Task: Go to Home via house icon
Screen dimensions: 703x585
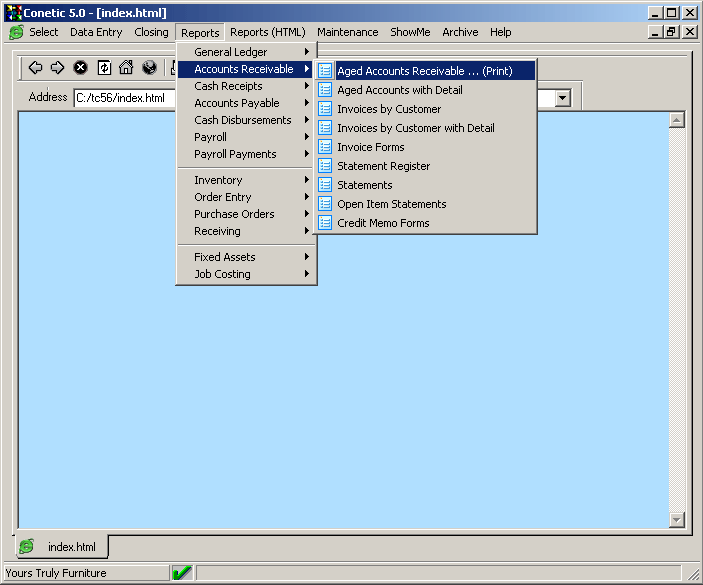Action: (x=126, y=68)
